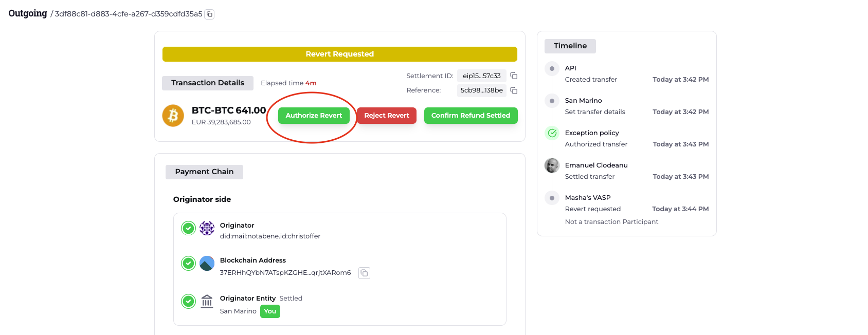Click the San Marino timeline dot
868x335 pixels.
tap(552, 101)
